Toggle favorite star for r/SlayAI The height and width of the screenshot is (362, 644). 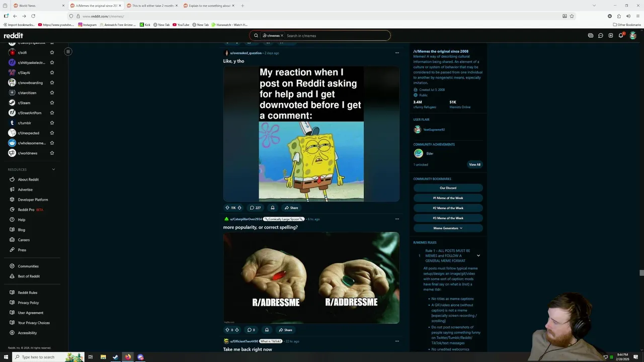(52, 72)
